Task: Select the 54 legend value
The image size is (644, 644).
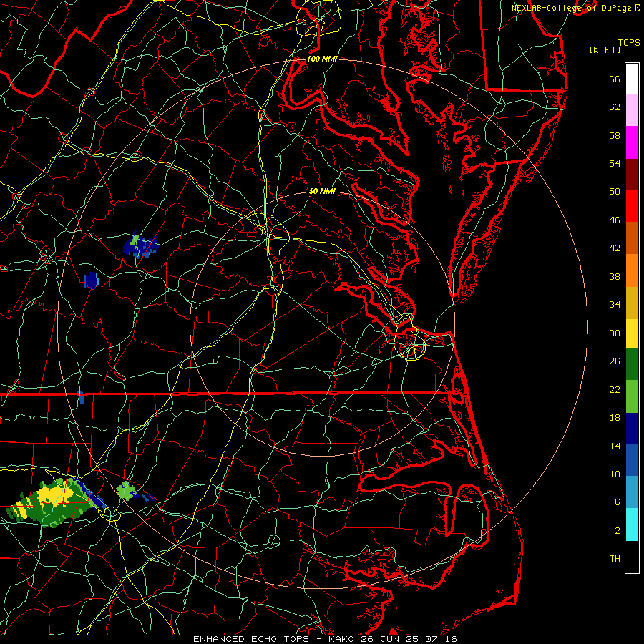Action: tap(615, 163)
